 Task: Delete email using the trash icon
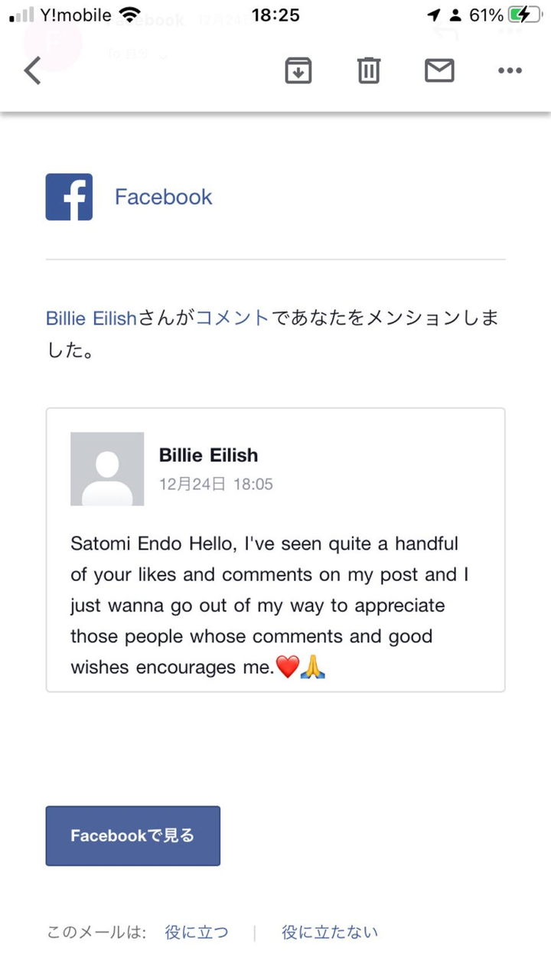pos(368,70)
